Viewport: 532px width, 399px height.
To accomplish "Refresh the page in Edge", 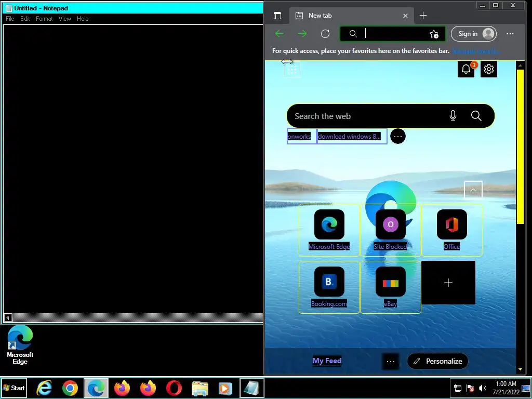I will click(325, 34).
